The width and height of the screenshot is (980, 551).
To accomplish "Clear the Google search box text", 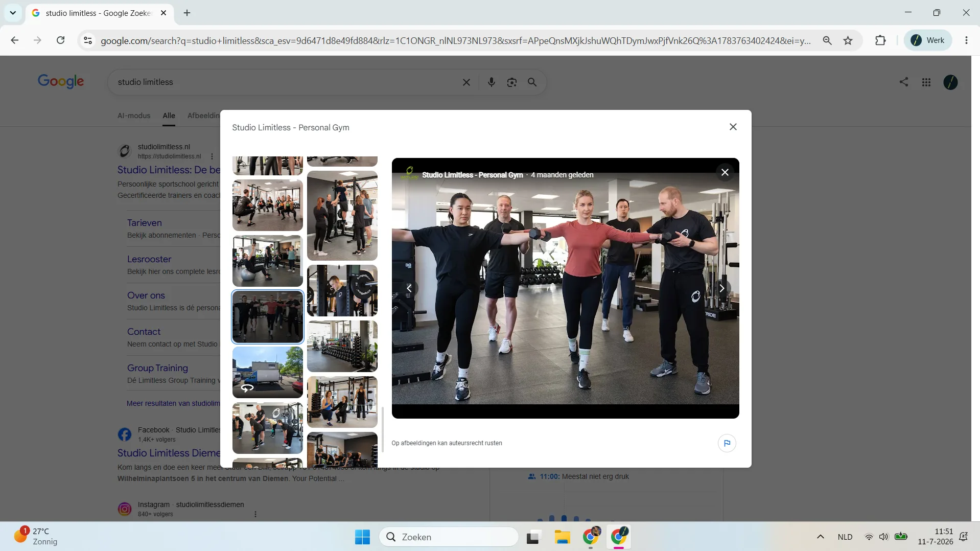I will click(466, 82).
